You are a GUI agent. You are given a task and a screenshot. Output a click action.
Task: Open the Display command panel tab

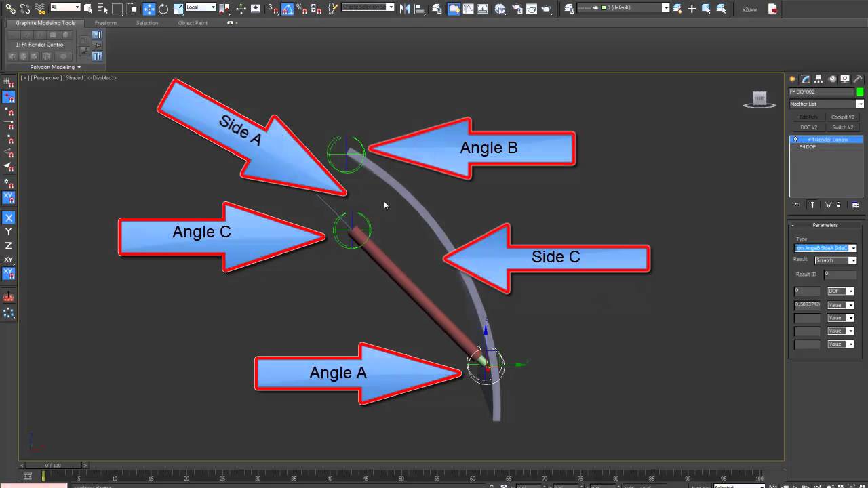tap(845, 79)
